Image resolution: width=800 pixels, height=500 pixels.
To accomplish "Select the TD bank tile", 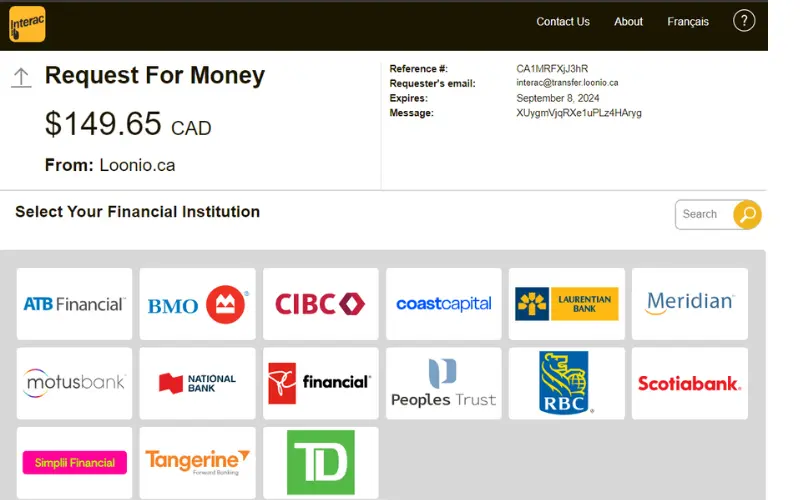I will [x=320, y=463].
